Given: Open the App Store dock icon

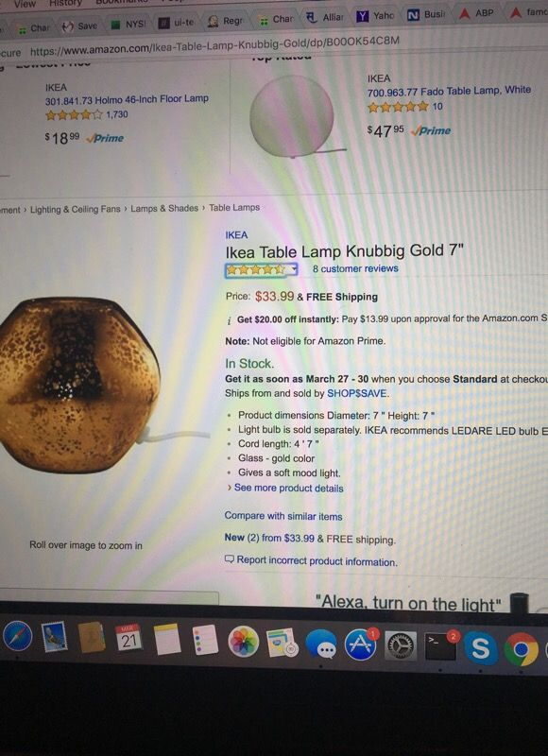Looking at the screenshot, I should pos(361,645).
